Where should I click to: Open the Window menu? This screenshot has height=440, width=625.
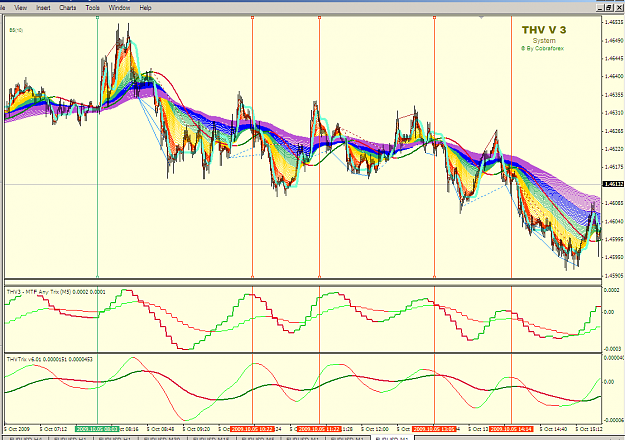tap(119, 8)
